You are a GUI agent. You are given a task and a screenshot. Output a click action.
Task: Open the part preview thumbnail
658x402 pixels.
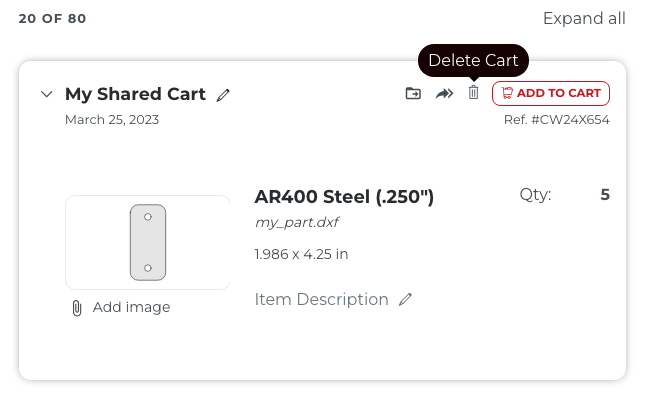[148, 242]
